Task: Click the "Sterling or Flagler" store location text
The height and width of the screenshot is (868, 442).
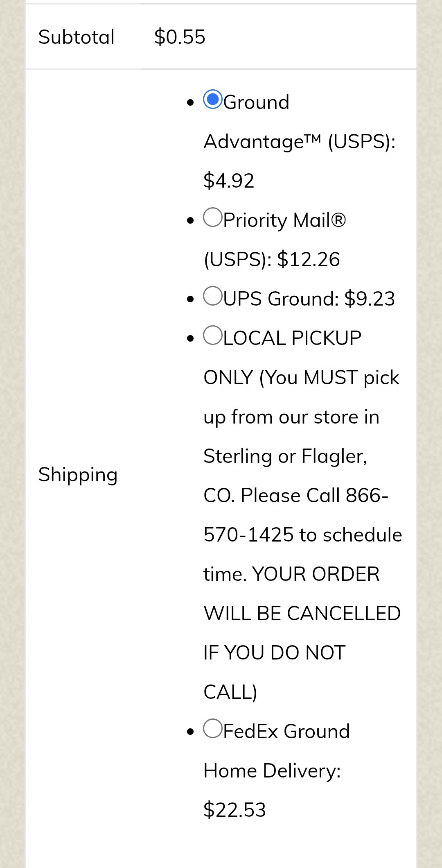Action: 285,456
